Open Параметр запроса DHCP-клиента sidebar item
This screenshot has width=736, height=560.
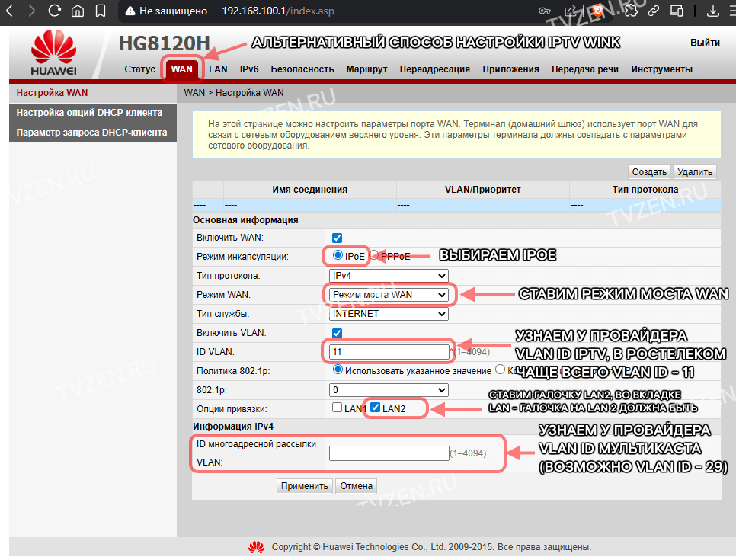tap(93, 133)
